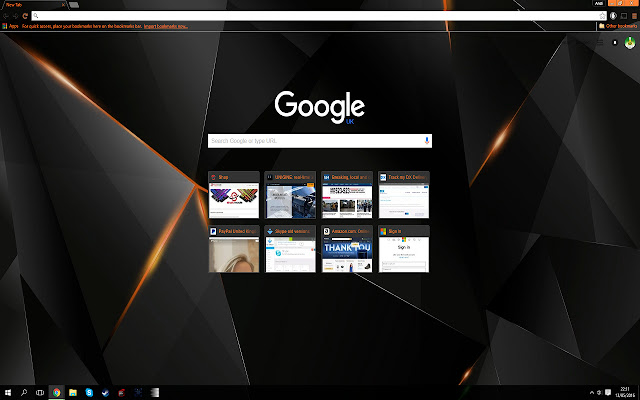Screen dimensions: 640x400
Task: Open the Shop most-visited thumbnail
Action: pyautogui.click(x=234, y=195)
